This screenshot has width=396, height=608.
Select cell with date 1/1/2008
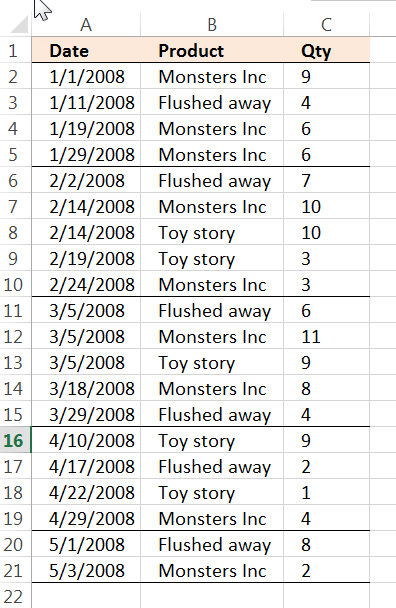click(x=86, y=76)
